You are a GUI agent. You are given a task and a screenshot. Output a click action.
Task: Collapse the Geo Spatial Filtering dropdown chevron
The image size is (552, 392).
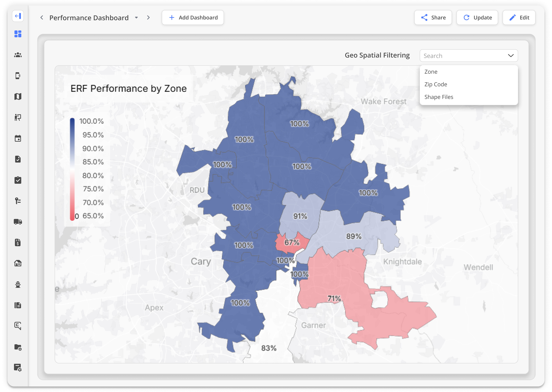(511, 56)
